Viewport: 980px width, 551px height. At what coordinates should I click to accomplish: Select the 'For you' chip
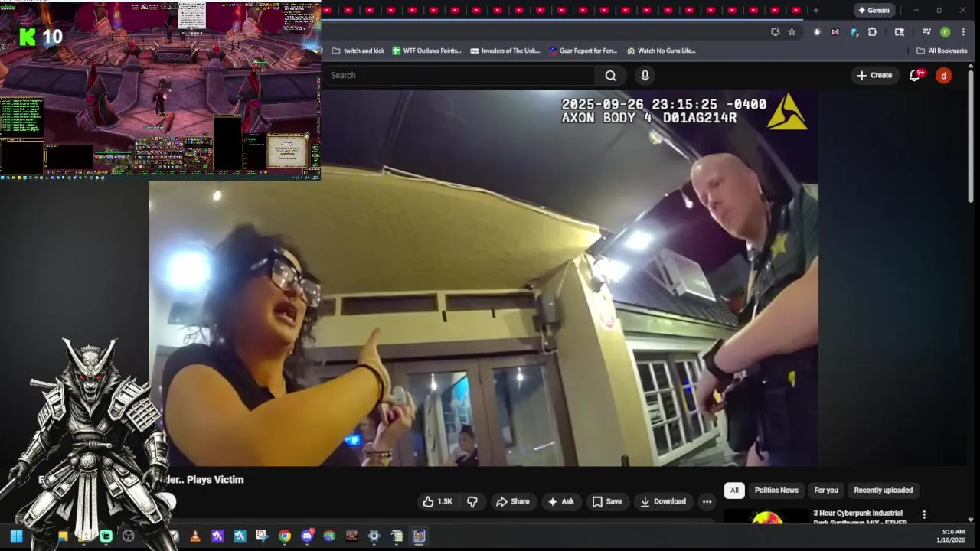[x=826, y=490]
